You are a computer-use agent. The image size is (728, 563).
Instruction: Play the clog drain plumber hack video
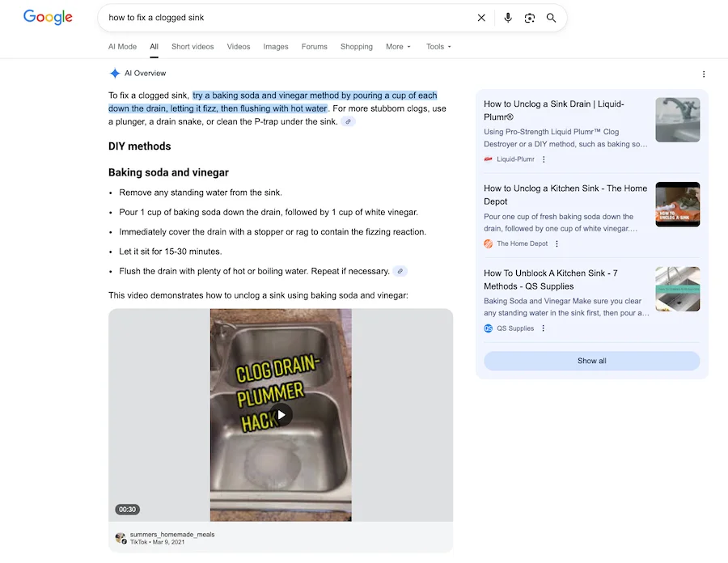tap(281, 414)
